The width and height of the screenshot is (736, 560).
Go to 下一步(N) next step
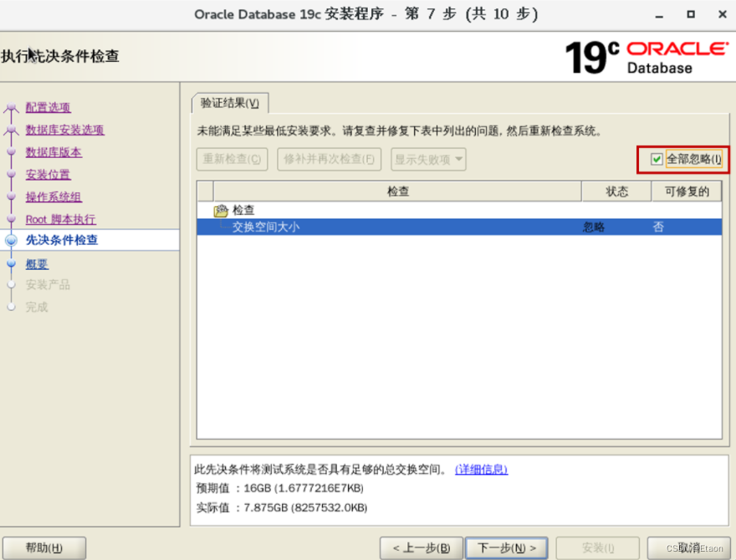tap(507, 547)
